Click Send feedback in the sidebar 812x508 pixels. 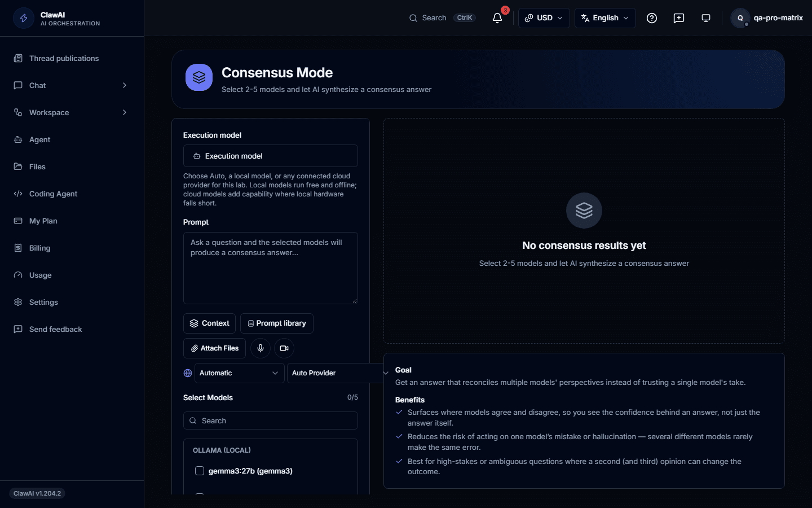(72, 329)
